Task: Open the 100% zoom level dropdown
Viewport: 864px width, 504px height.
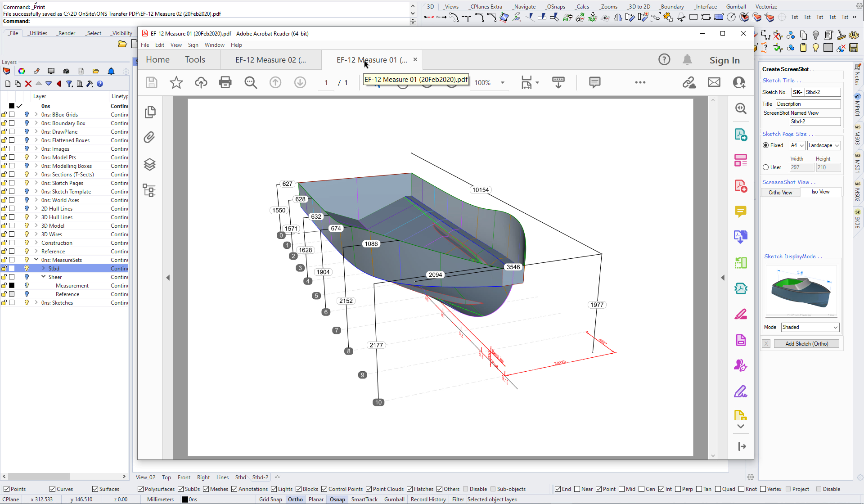Action: point(503,83)
